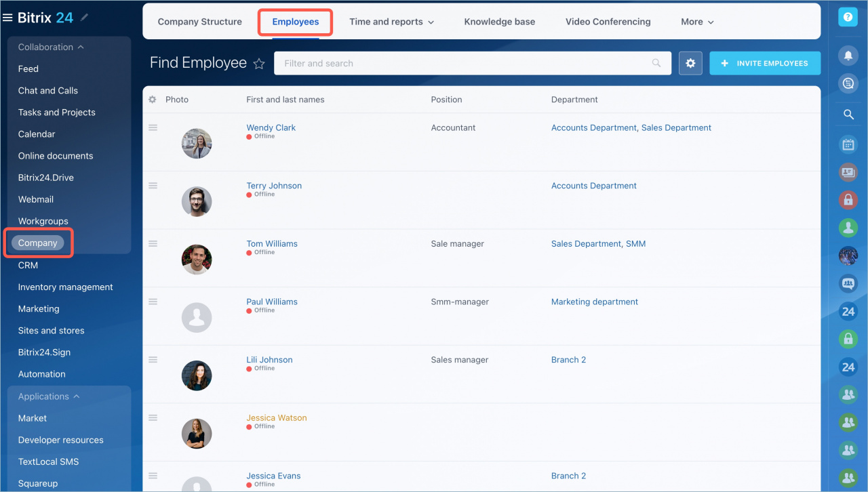This screenshot has height=492, width=868.
Task: Open row menu for Jessica Watson
Action: click(153, 417)
